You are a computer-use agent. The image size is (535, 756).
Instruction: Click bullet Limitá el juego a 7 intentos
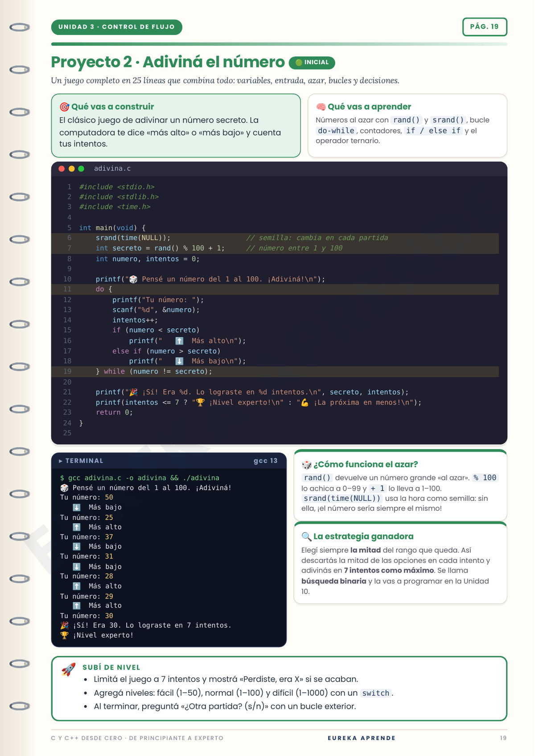pos(226,679)
